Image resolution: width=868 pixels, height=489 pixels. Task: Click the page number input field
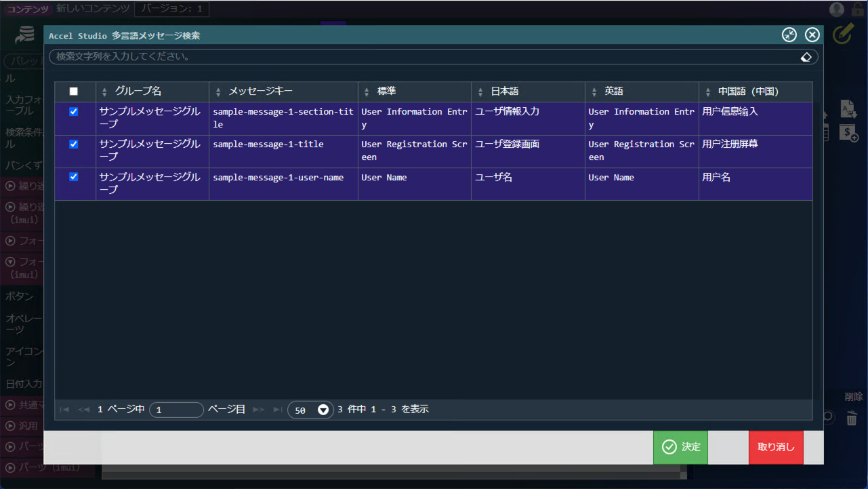pyautogui.click(x=176, y=410)
